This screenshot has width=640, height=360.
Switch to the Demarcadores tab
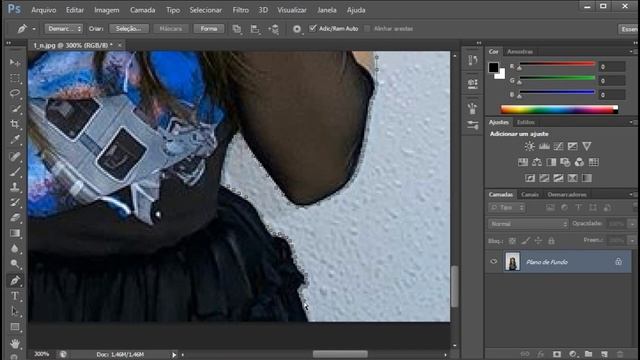(567, 195)
